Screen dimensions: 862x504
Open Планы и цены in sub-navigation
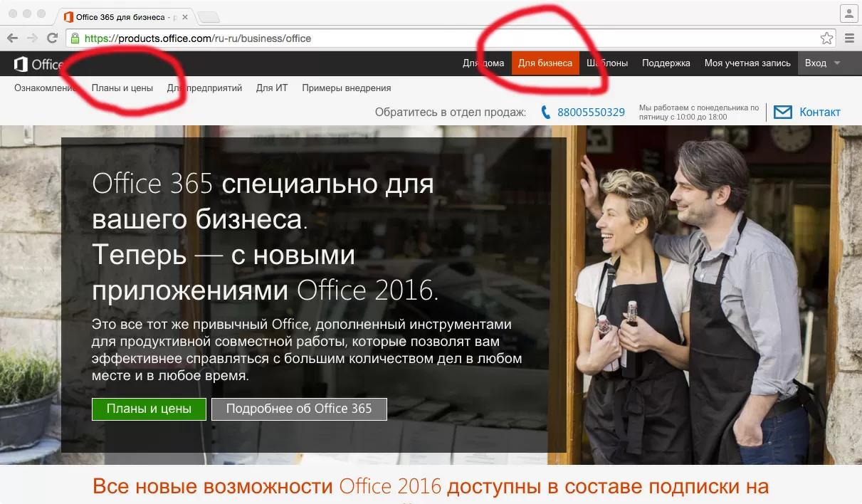coord(122,88)
